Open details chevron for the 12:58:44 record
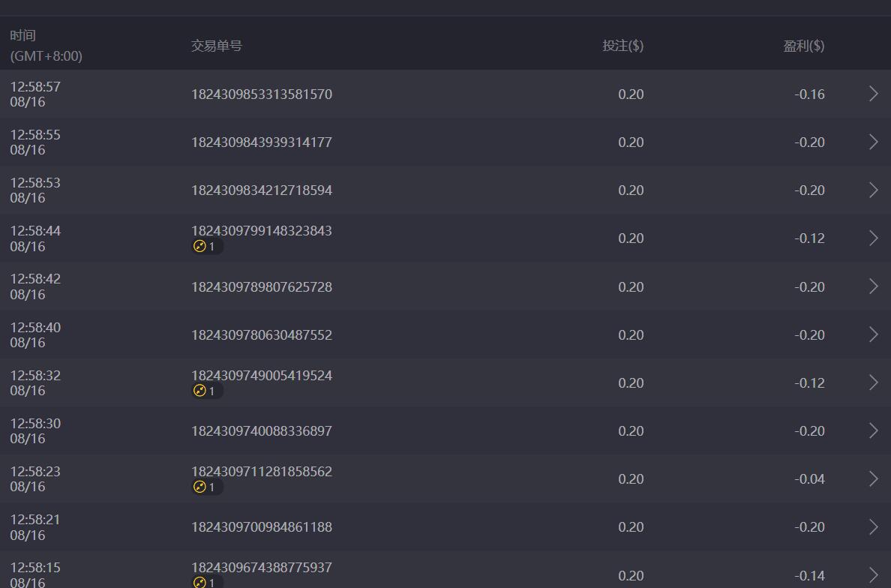 [873, 238]
